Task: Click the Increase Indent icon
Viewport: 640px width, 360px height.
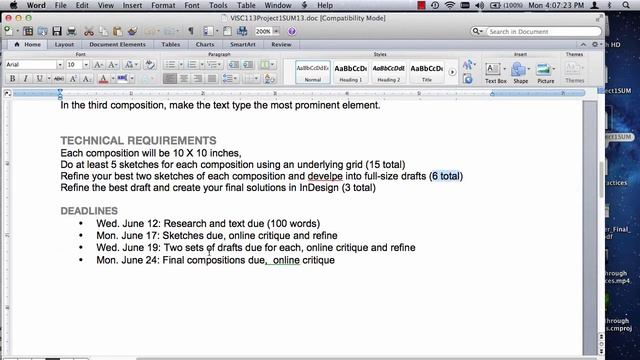Action: point(248,64)
